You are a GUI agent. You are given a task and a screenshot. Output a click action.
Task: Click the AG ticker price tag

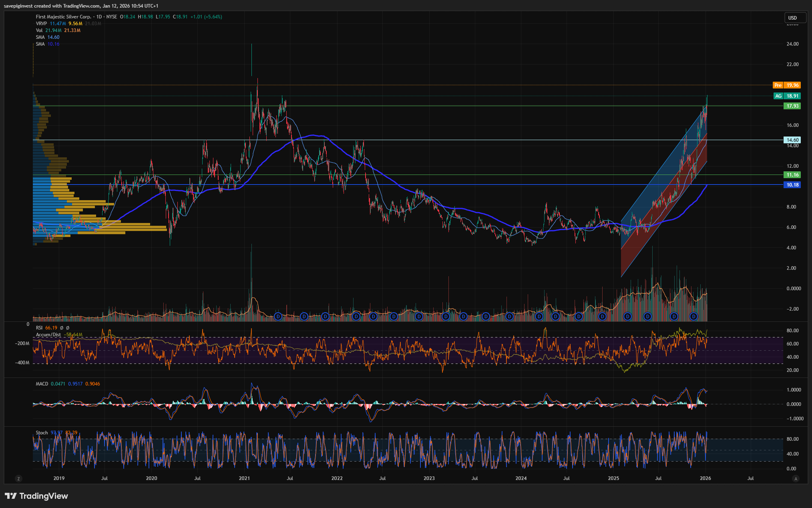pos(786,96)
